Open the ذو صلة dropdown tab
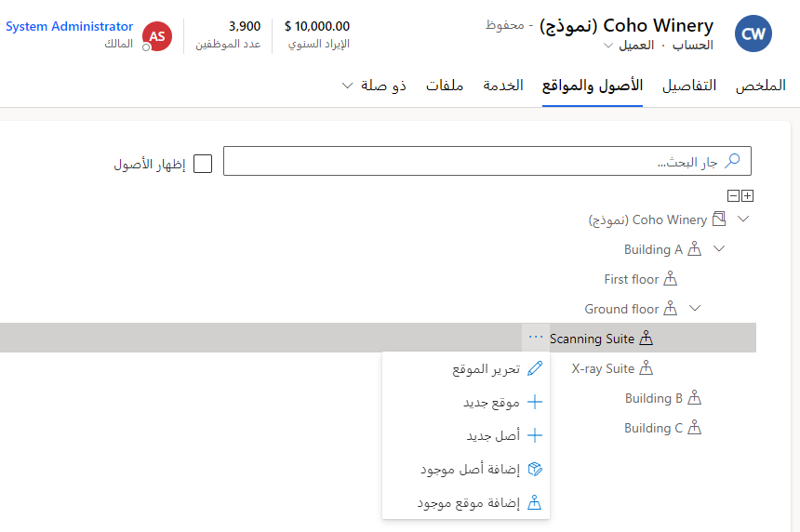 click(x=375, y=86)
